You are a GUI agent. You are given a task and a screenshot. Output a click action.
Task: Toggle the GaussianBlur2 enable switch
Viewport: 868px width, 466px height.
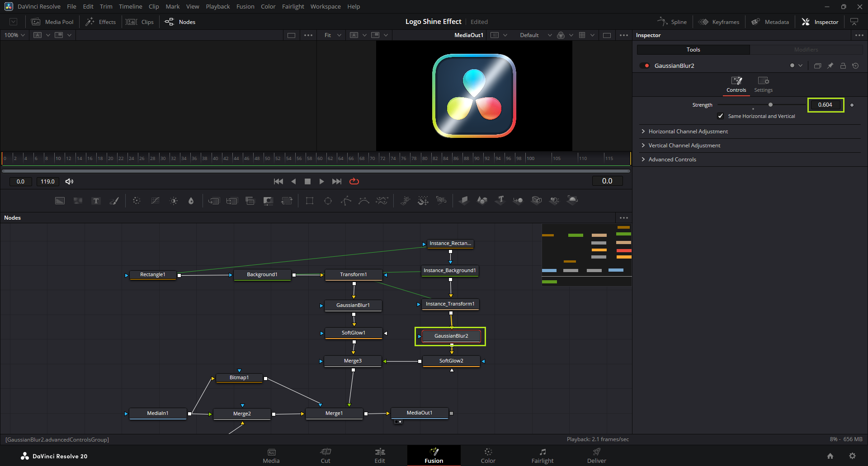(645, 66)
